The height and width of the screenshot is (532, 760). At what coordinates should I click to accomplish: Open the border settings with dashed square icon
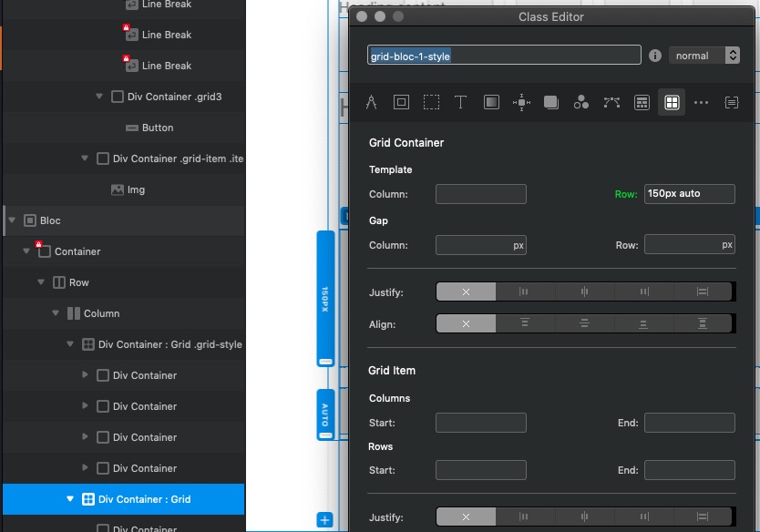(x=431, y=103)
